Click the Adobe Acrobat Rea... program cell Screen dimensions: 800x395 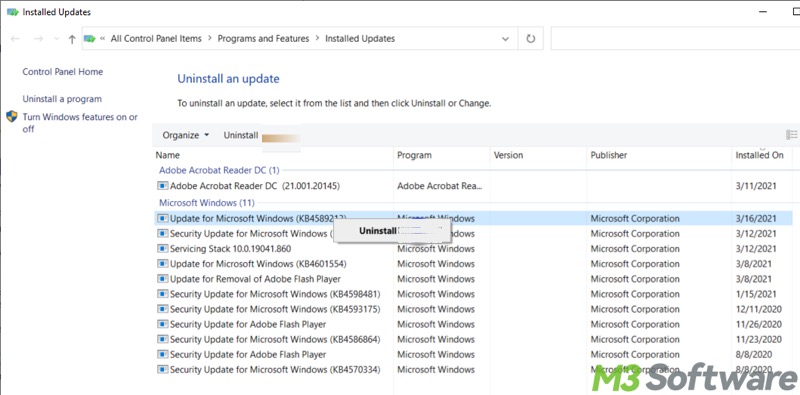(x=440, y=186)
